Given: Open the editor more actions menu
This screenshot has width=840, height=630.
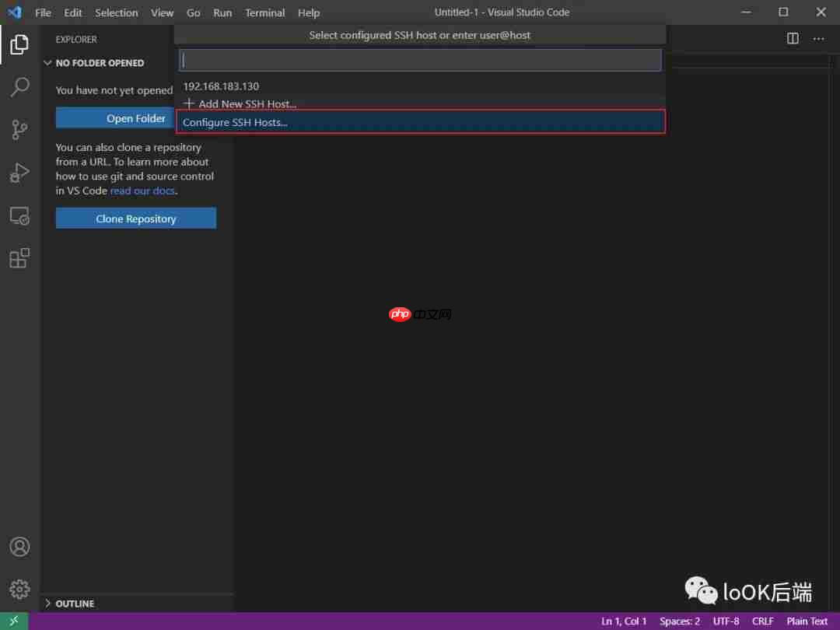Looking at the screenshot, I should (x=817, y=37).
